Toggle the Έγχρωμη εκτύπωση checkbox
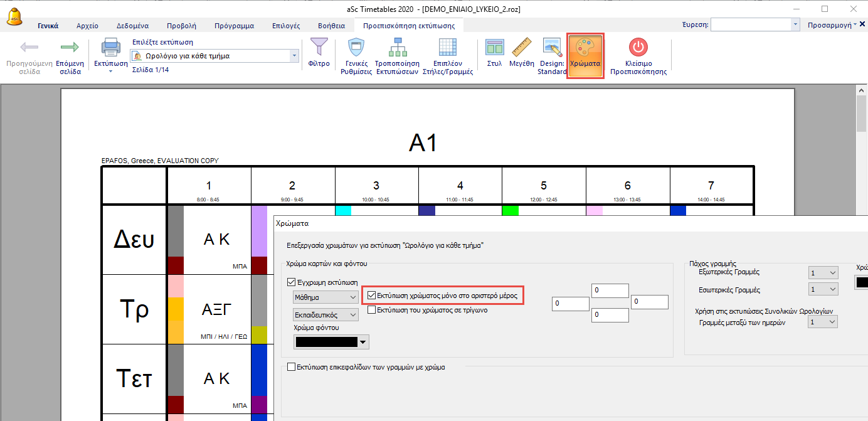 point(291,282)
